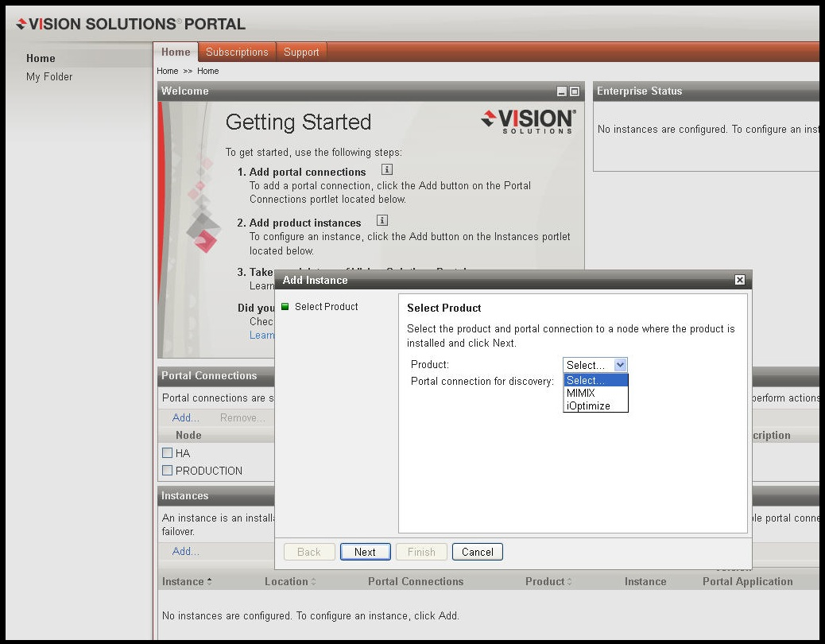Click the info icon beside Add product instances
Screen dimensions: 825x644
click(x=382, y=220)
